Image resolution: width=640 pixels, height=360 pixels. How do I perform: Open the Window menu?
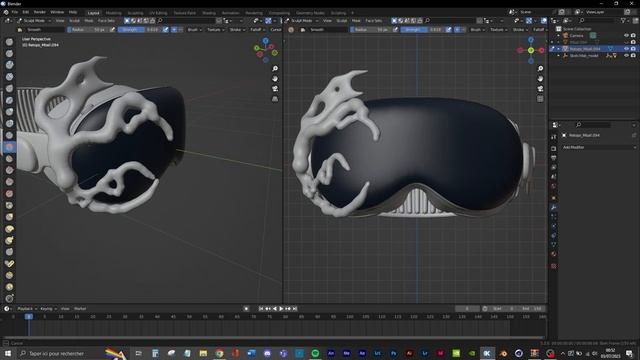click(x=57, y=12)
